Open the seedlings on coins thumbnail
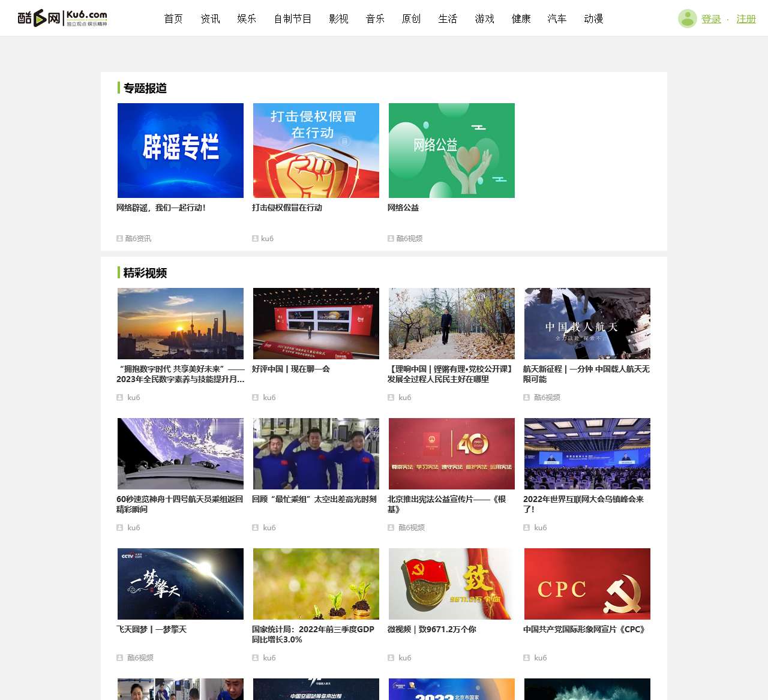The height and width of the screenshot is (700, 768). point(316,584)
